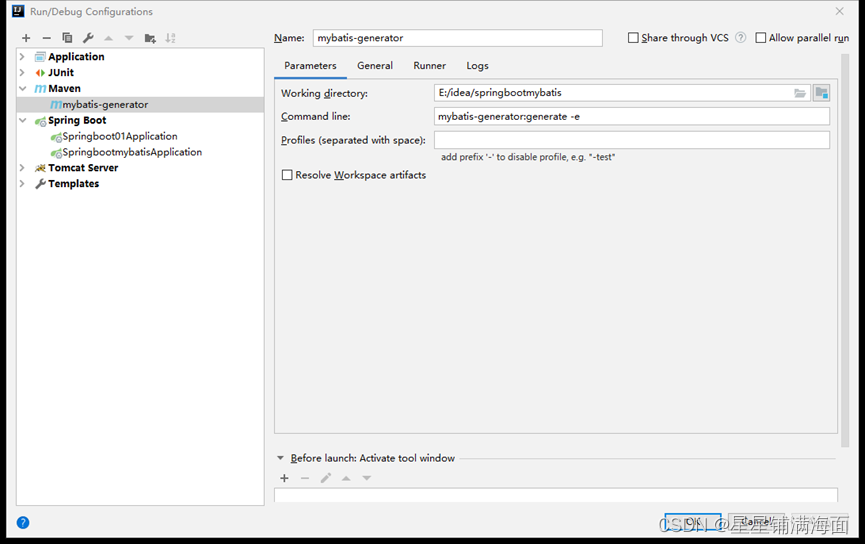
Task: Edit the before launch task
Action: [x=326, y=478]
